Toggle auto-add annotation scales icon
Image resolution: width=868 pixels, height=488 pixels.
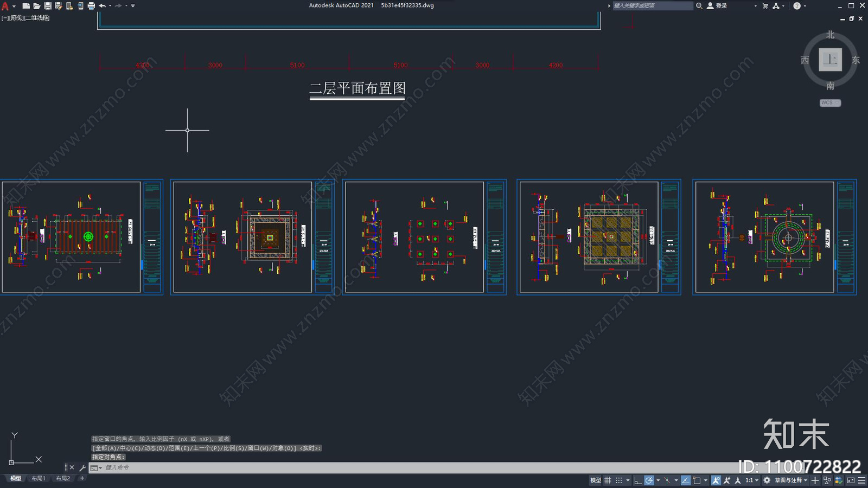tap(727, 480)
